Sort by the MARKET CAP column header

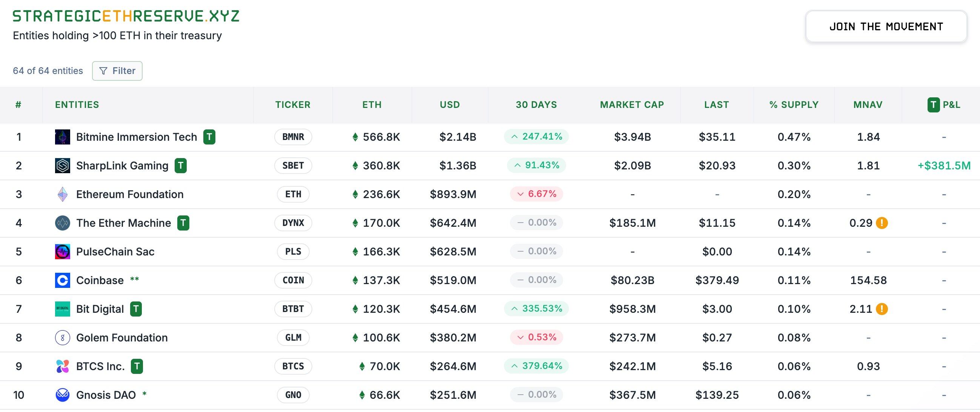[x=631, y=105]
